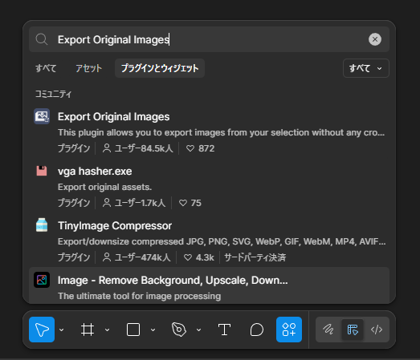
Task: Open the Export Original Images plugin result
Action: [x=209, y=132]
